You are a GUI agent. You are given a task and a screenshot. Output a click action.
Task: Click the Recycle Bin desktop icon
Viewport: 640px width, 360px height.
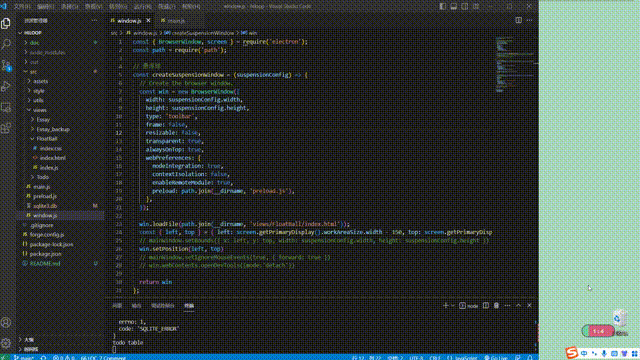(x=620, y=318)
